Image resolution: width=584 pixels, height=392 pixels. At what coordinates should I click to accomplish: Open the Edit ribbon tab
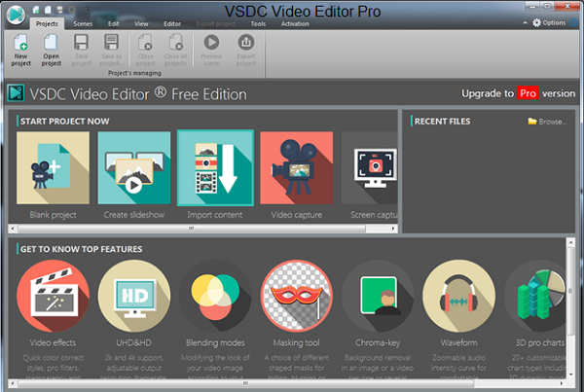(114, 23)
